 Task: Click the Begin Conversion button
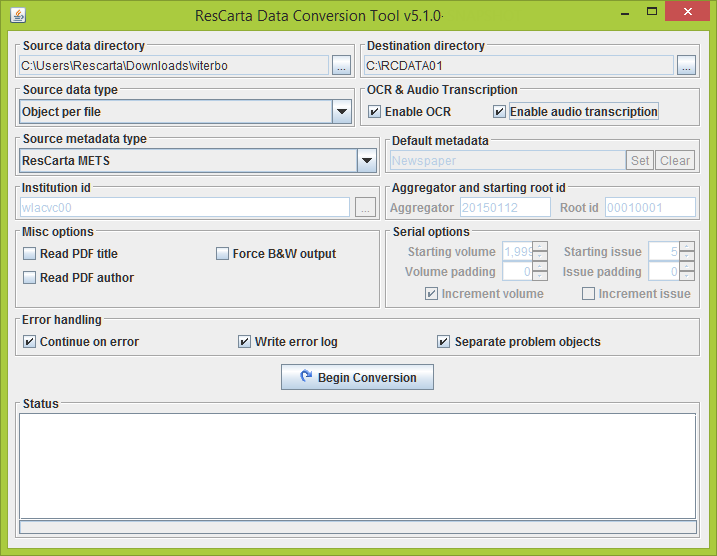coord(357,377)
